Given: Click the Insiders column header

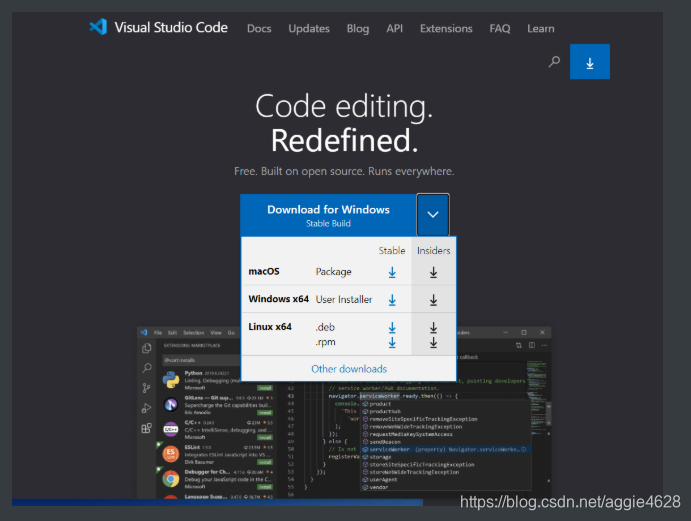Looking at the screenshot, I should [433, 250].
